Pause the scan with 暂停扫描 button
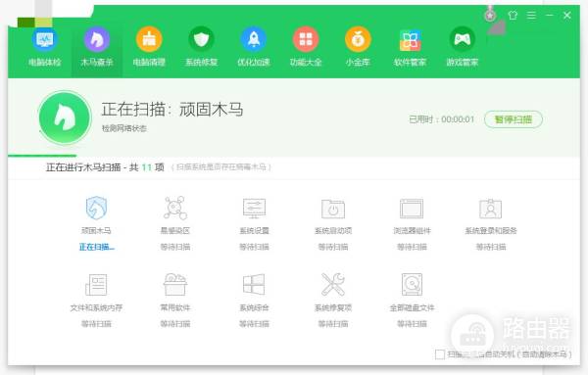This screenshot has width=588, height=375. point(514,119)
